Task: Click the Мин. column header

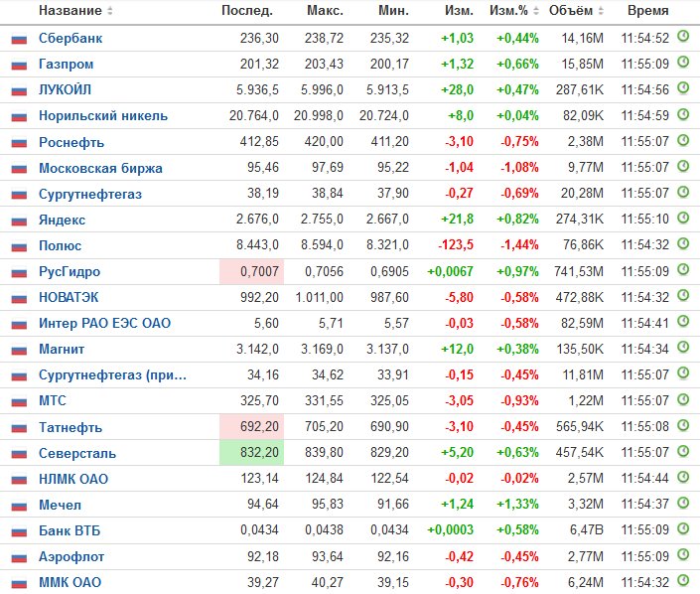Action: [393, 11]
